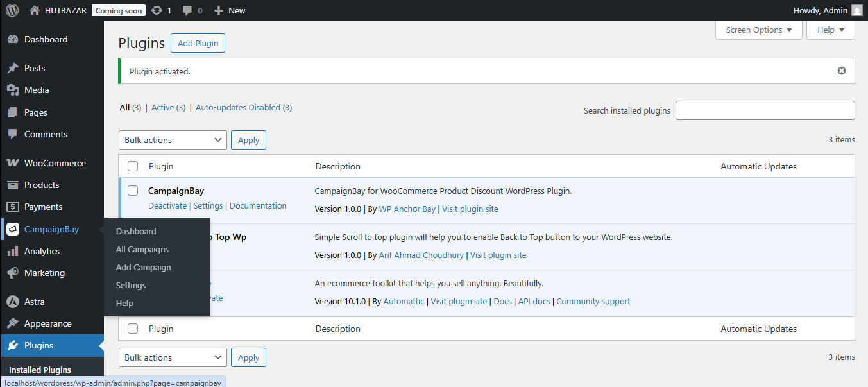
Task: Open the Products sidebar icon
Action: pos(13,185)
